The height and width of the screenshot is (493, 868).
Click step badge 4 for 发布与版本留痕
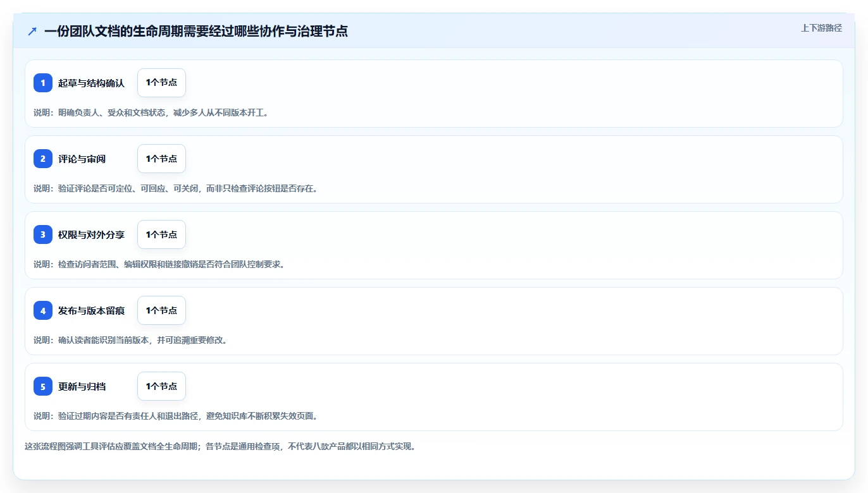(x=43, y=310)
